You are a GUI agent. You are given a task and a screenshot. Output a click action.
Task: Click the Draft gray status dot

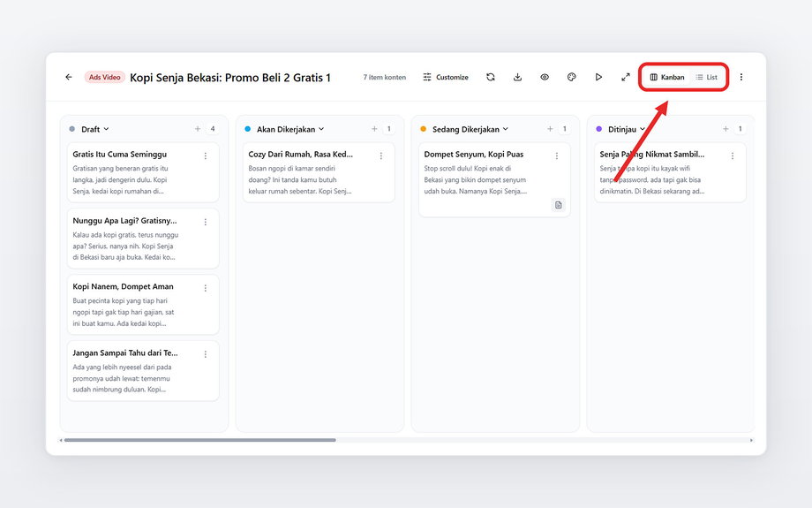[x=72, y=129]
